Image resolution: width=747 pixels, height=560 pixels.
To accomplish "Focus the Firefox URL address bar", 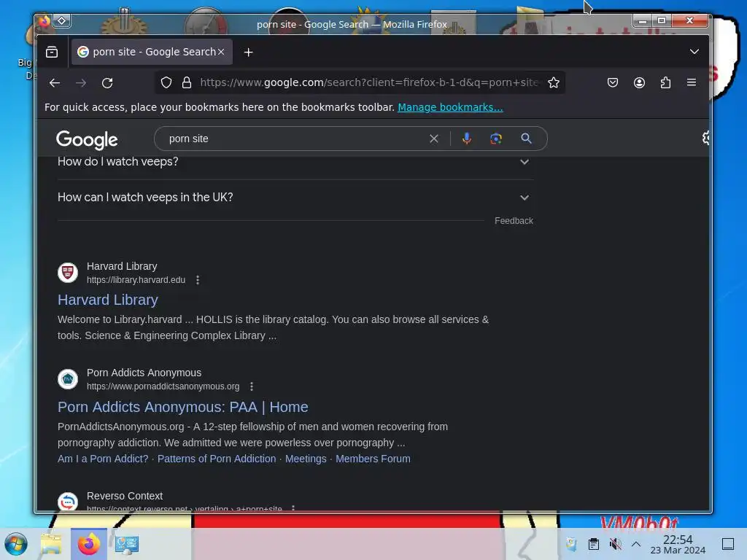I will [369, 83].
